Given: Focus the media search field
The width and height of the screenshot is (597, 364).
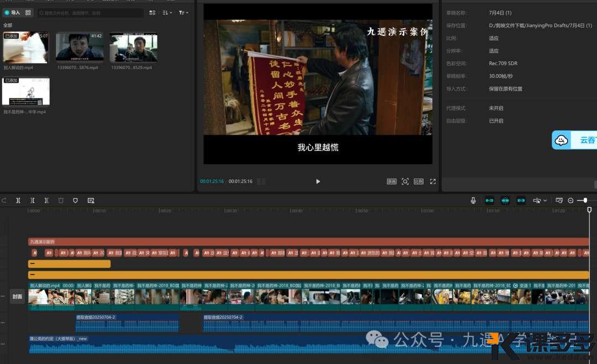Looking at the screenshot, I should pyautogui.click(x=91, y=13).
